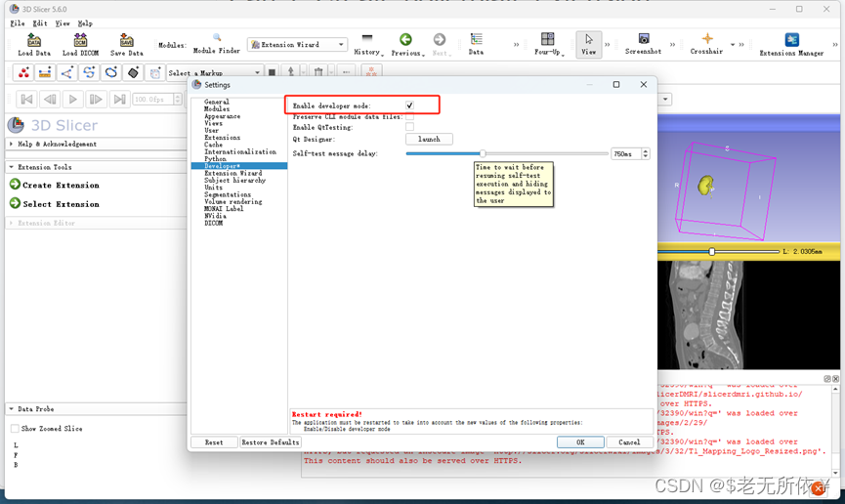
Task: Select DICOM settings page
Action: 213,223
